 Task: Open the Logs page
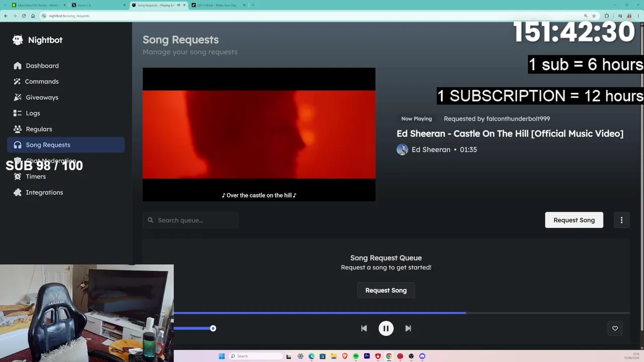[x=33, y=113]
